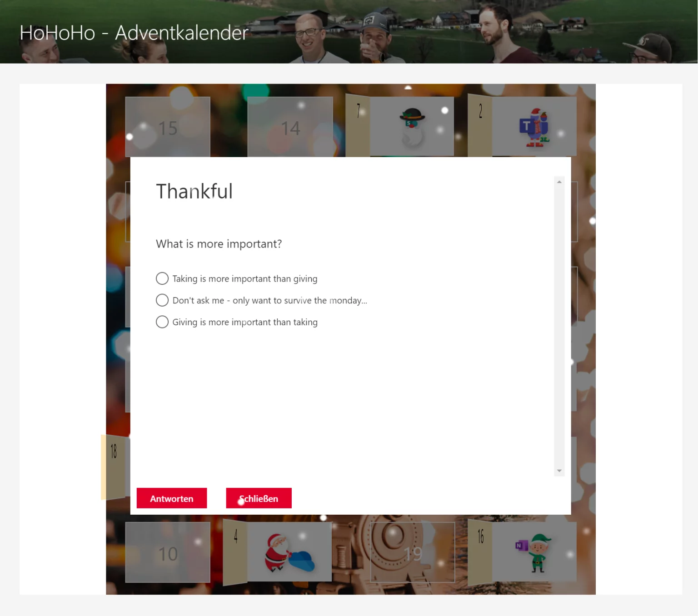Select "Taking is more important than giving"
Image resolution: width=698 pixels, height=616 pixels.
(x=162, y=278)
